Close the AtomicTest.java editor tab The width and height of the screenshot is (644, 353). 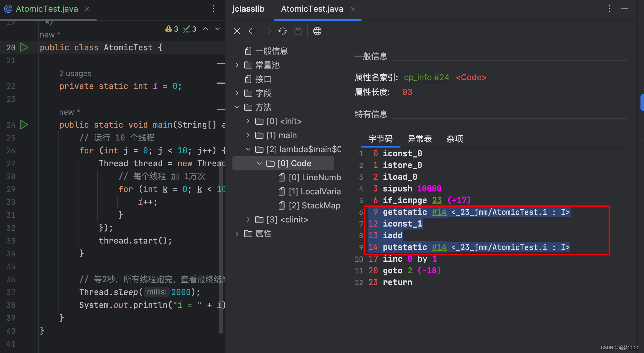(87, 9)
